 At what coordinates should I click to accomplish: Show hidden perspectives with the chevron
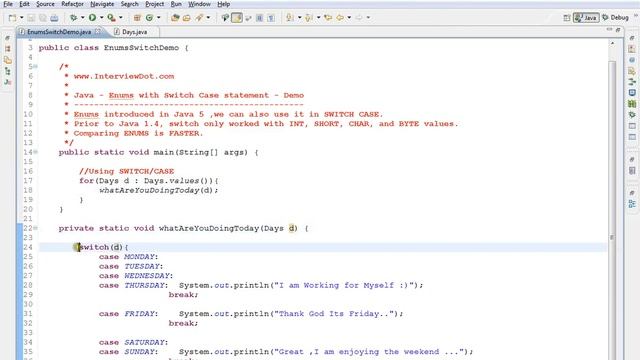[x=636, y=16]
